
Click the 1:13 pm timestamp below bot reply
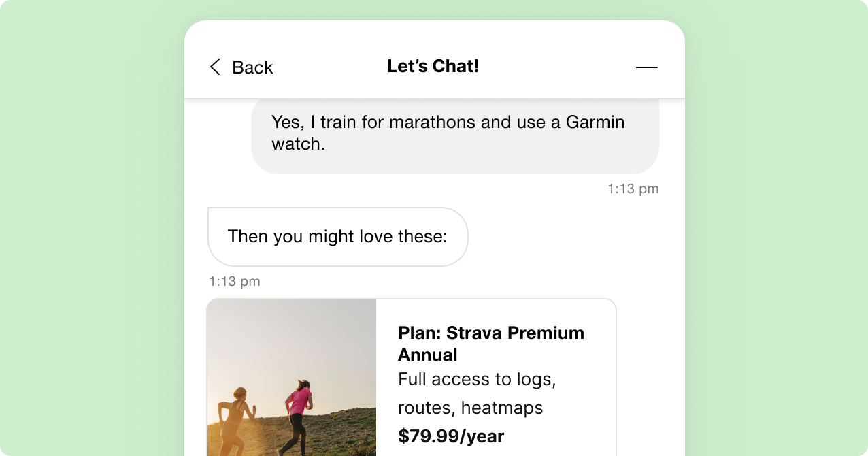pos(234,280)
